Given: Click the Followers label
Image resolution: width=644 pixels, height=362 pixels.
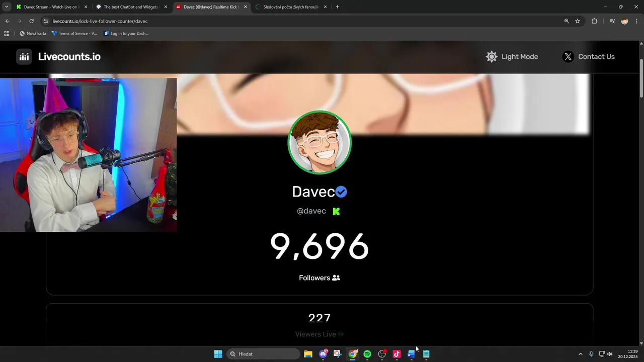Looking at the screenshot, I should [314, 278].
